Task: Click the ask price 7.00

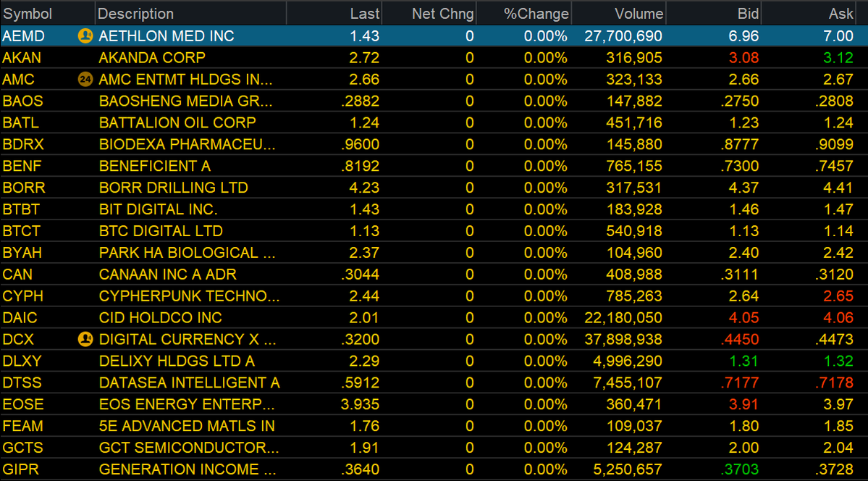Action: click(838, 36)
